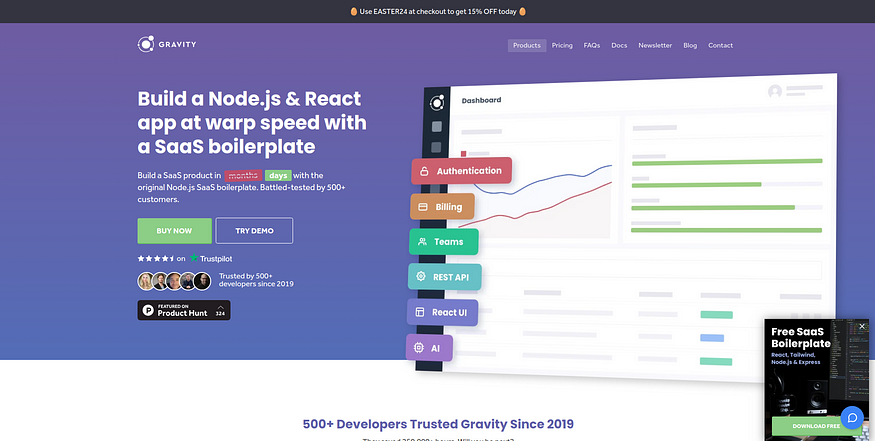The width and height of the screenshot is (875, 441).
Task: Close the Free SaaS Boilerplate popup
Action: click(862, 326)
